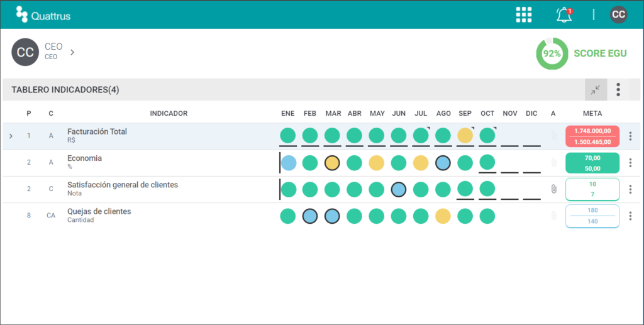
Task: Click the Quattrus logo
Action: [43, 15]
